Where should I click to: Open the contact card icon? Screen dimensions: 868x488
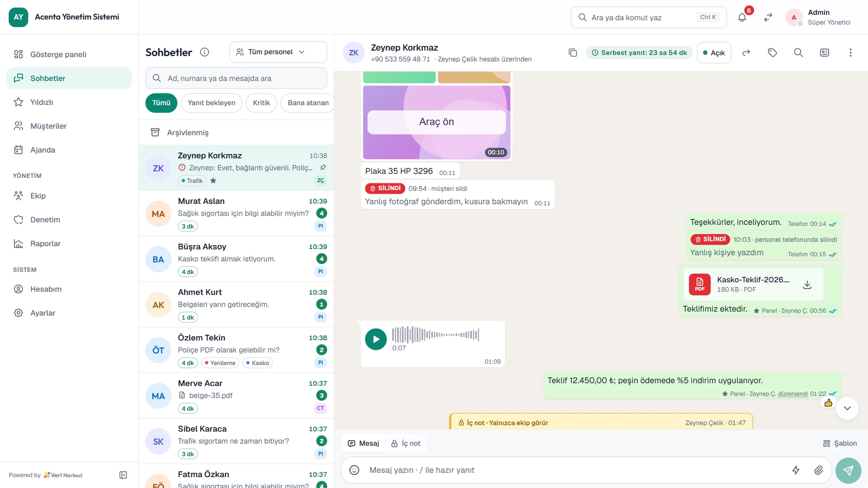tap(825, 52)
